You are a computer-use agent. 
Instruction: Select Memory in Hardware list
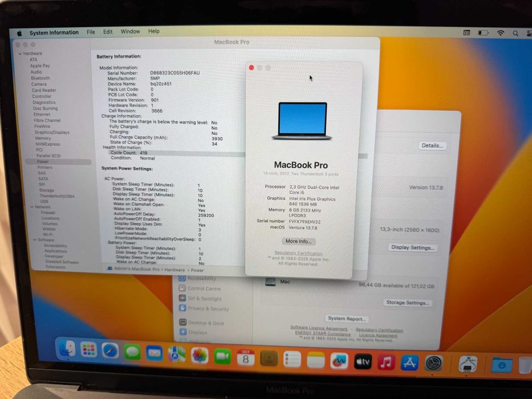point(43,138)
